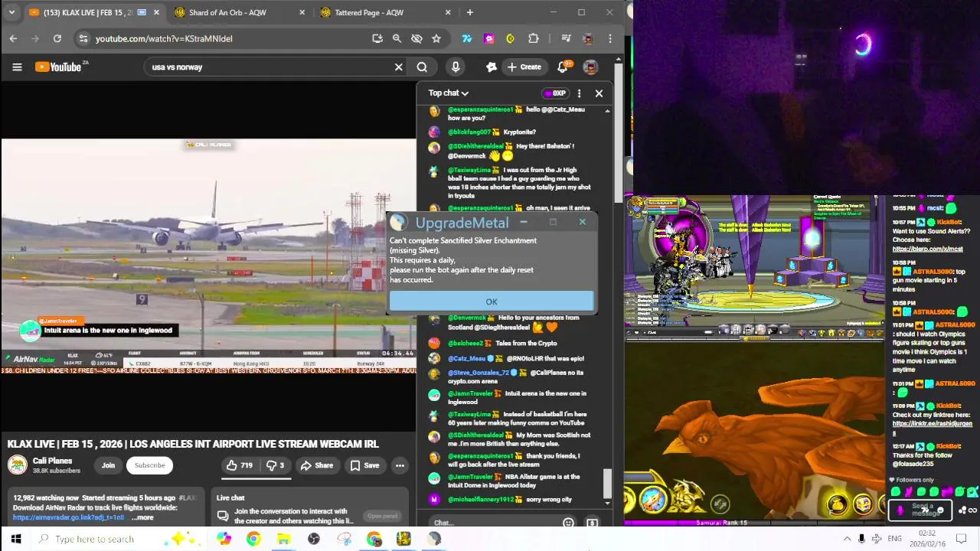Open Chrome media control icon
The image size is (980, 551).
566,38
